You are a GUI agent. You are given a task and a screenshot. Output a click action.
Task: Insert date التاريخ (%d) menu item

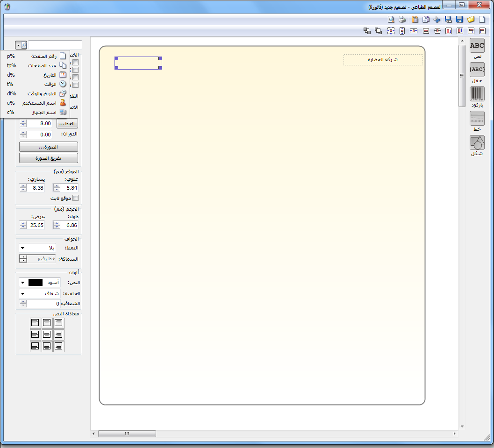(x=35, y=75)
